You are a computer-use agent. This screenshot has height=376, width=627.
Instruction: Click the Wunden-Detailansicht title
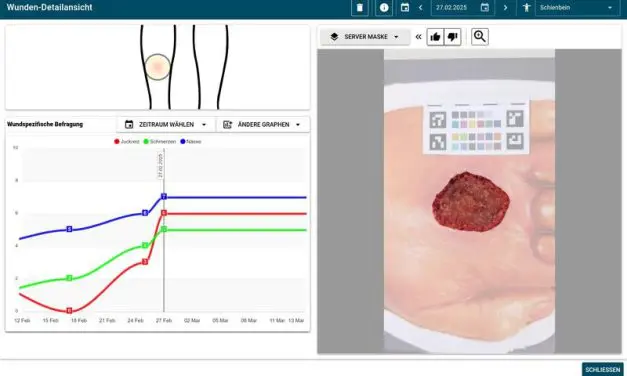(x=49, y=7)
